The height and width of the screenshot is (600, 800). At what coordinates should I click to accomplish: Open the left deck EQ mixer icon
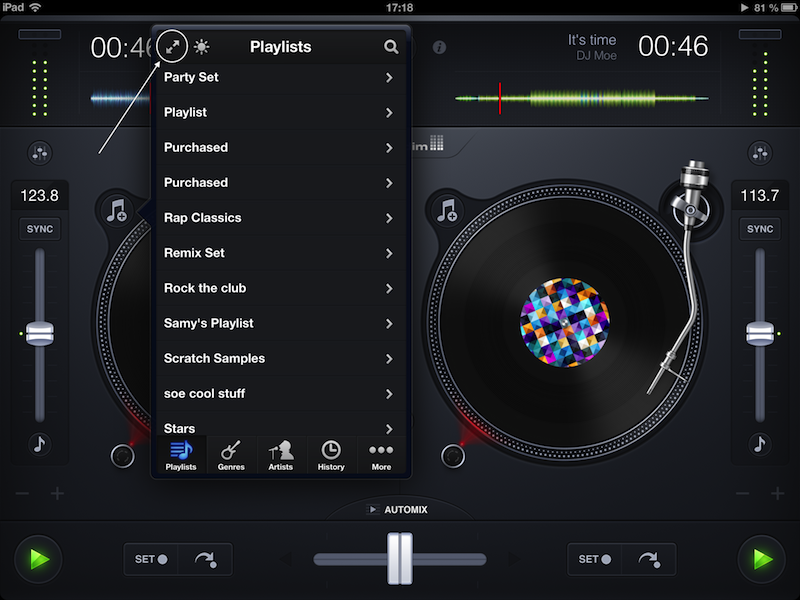[x=40, y=153]
